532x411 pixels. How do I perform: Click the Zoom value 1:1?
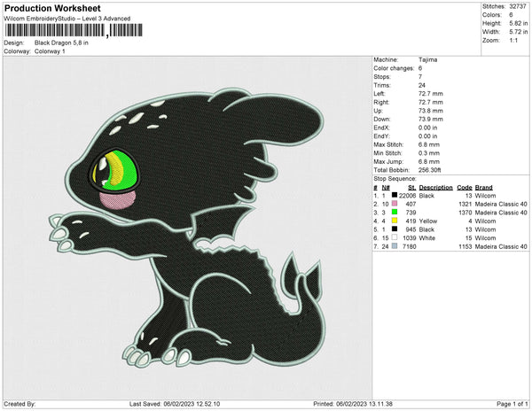pos(513,41)
